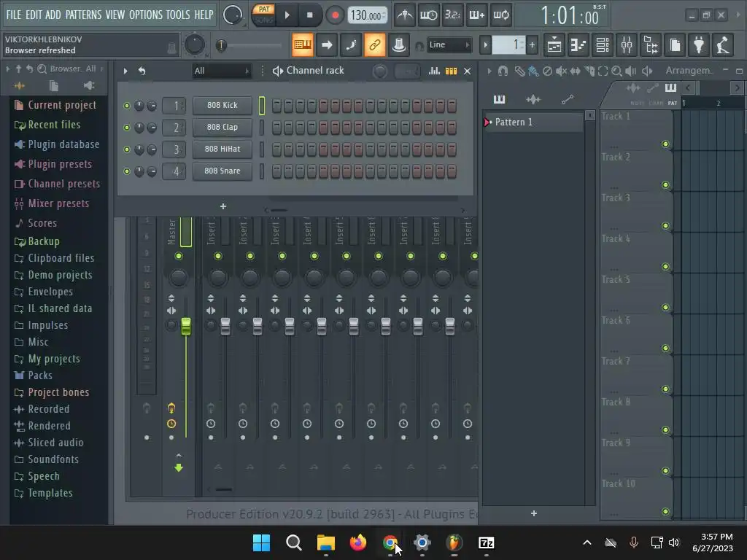Click the tempo 130.000 field

[x=367, y=15]
